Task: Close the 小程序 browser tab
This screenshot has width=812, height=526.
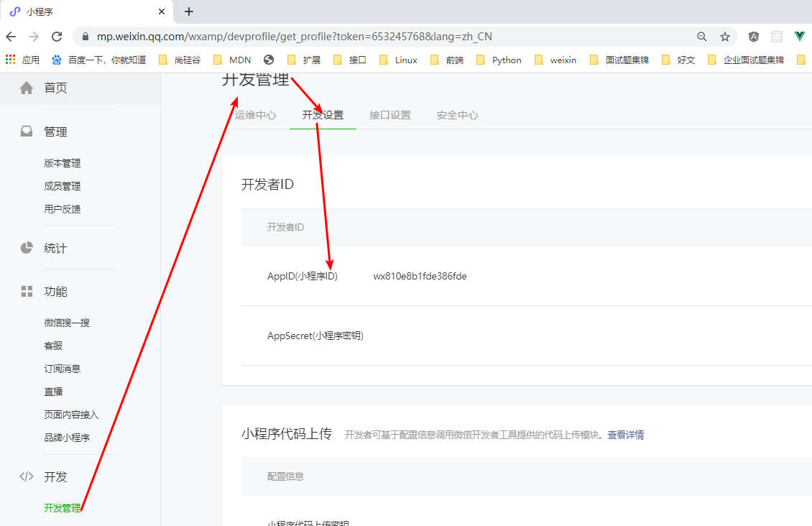Action: [x=162, y=11]
